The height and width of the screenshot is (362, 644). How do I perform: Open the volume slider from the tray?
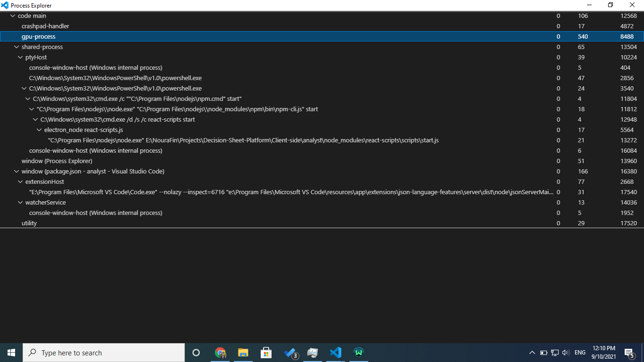565,353
